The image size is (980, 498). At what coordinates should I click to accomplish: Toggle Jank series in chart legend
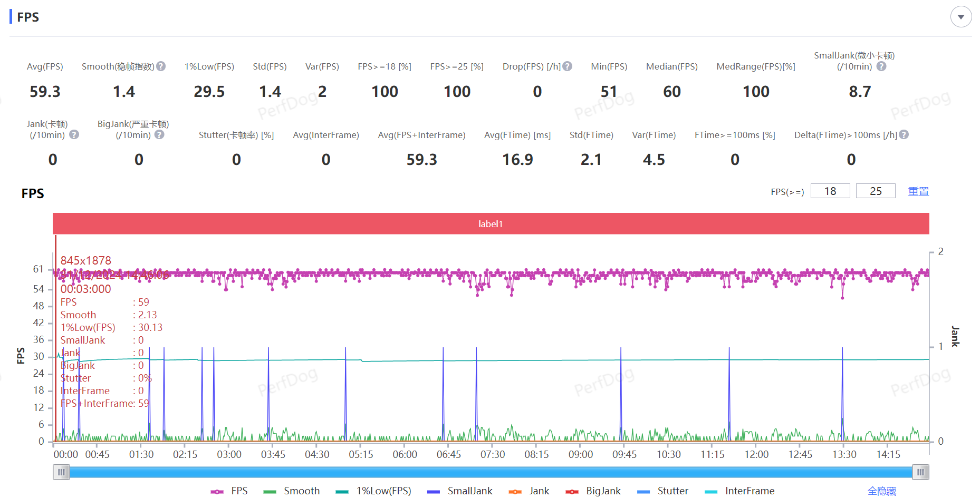coord(529,491)
